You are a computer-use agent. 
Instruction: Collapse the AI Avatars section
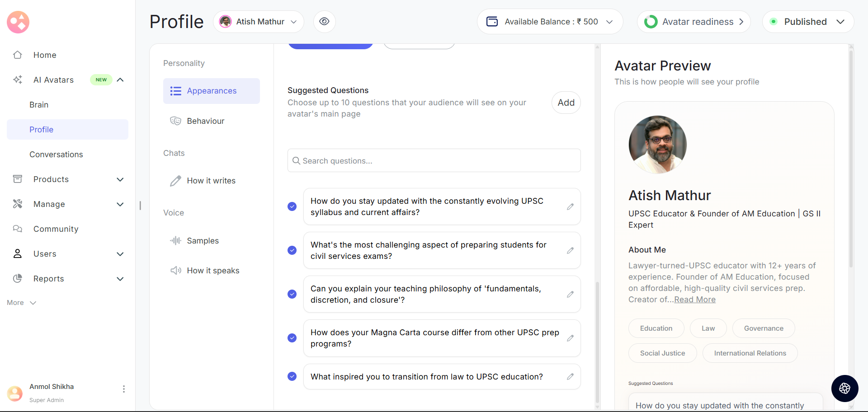click(x=120, y=80)
